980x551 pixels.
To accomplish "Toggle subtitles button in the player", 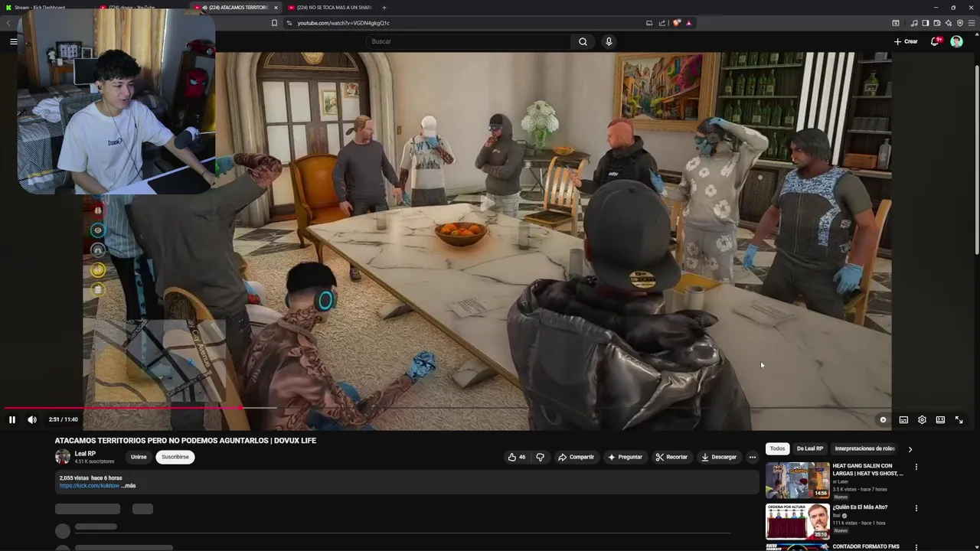I will [x=903, y=419].
